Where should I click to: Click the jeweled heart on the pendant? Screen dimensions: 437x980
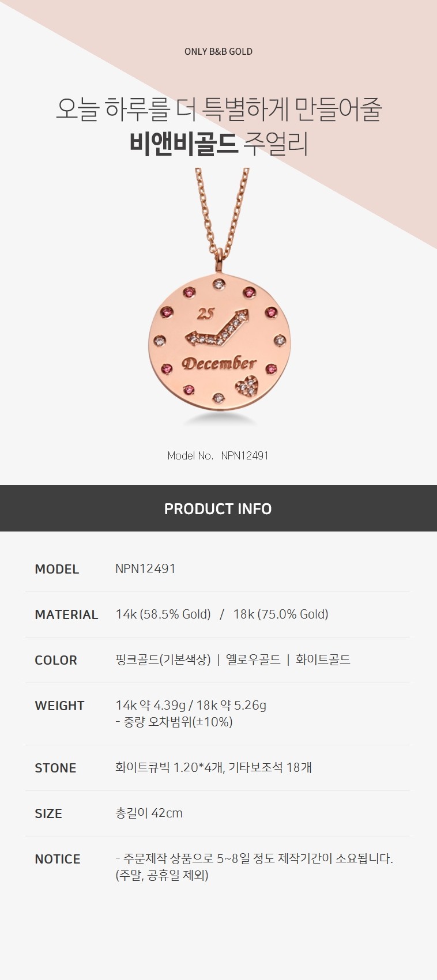tap(248, 386)
